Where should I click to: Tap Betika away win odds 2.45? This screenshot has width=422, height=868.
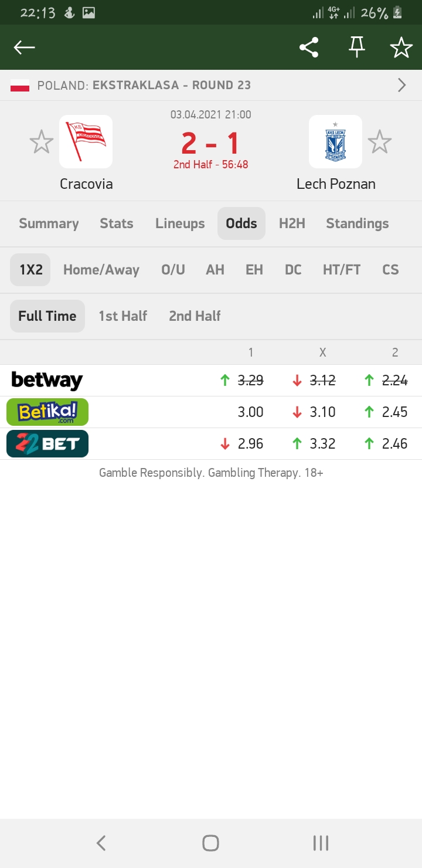394,412
